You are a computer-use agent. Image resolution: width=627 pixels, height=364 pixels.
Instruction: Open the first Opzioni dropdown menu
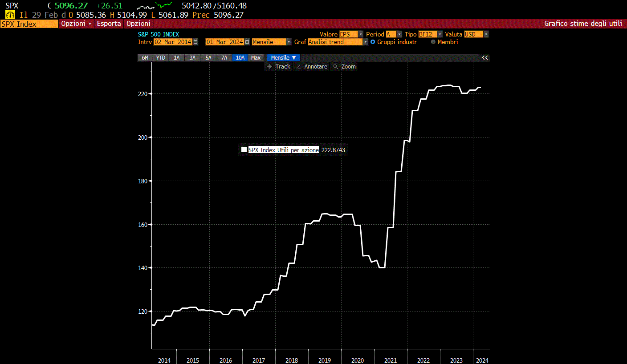tap(76, 24)
